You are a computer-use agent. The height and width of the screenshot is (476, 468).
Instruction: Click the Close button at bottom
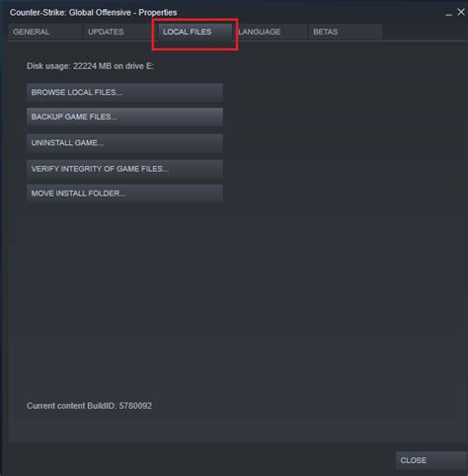coord(431,460)
